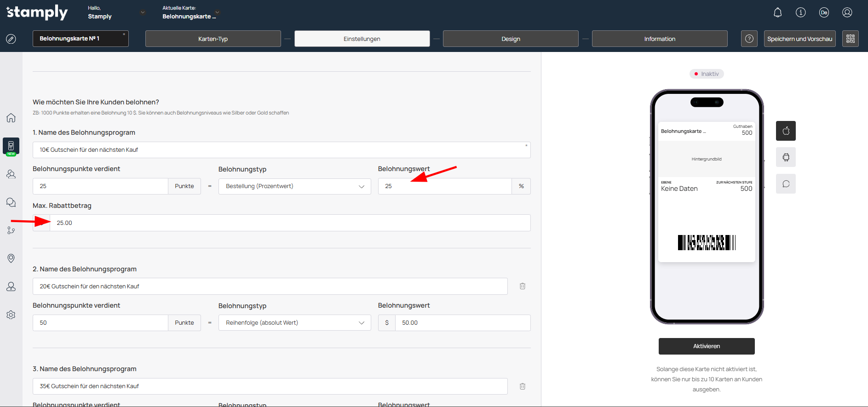Screen dimensions: 868x407
Task: Go to Home in the sidebar
Action: (11, 118)
